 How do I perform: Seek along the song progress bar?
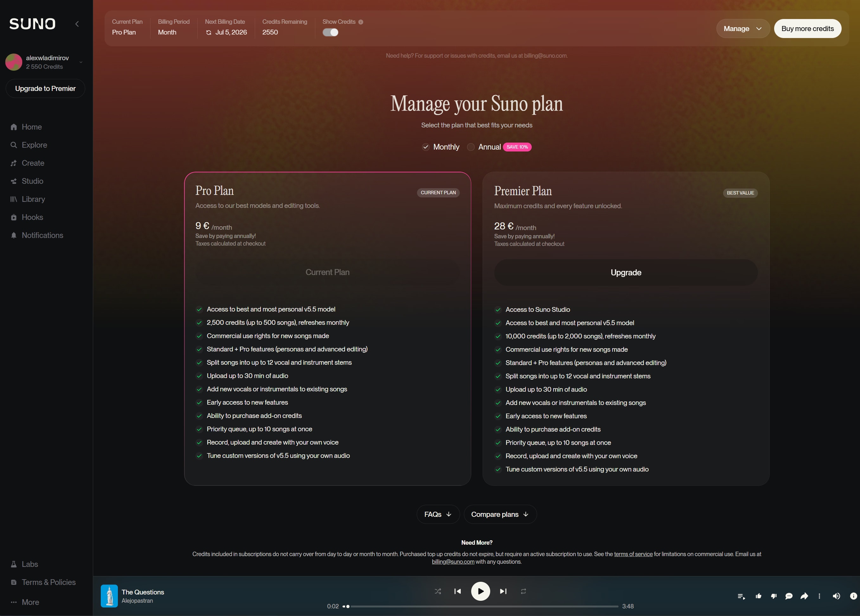click(x=480, y=606)
